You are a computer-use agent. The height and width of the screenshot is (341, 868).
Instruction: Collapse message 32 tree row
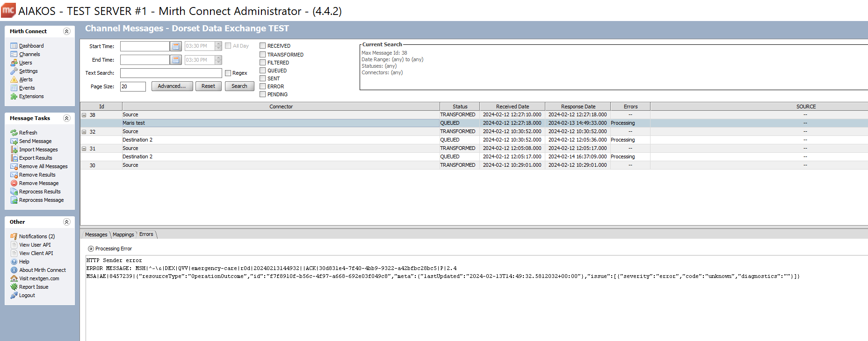click(x=84, y=132)
